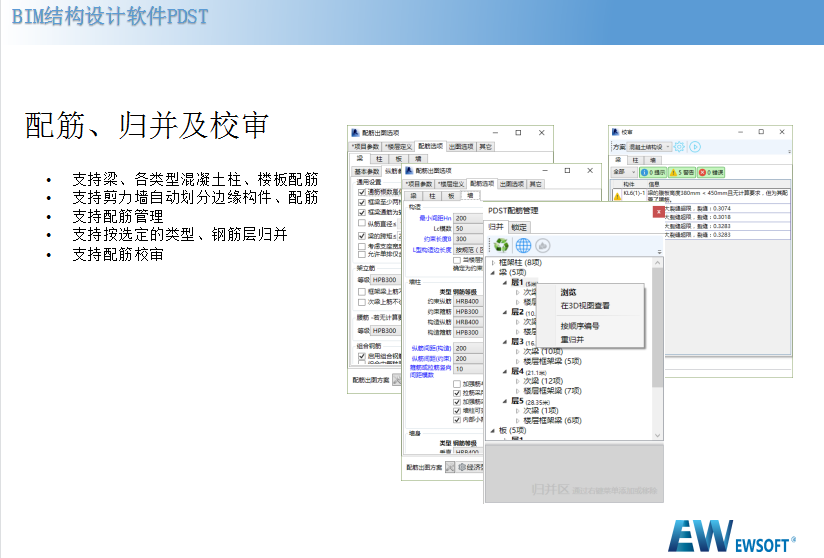This screenshot has height=558, width=824.
Task: Open the gear settings icon in 校审 window
Action: coord(679,147)
